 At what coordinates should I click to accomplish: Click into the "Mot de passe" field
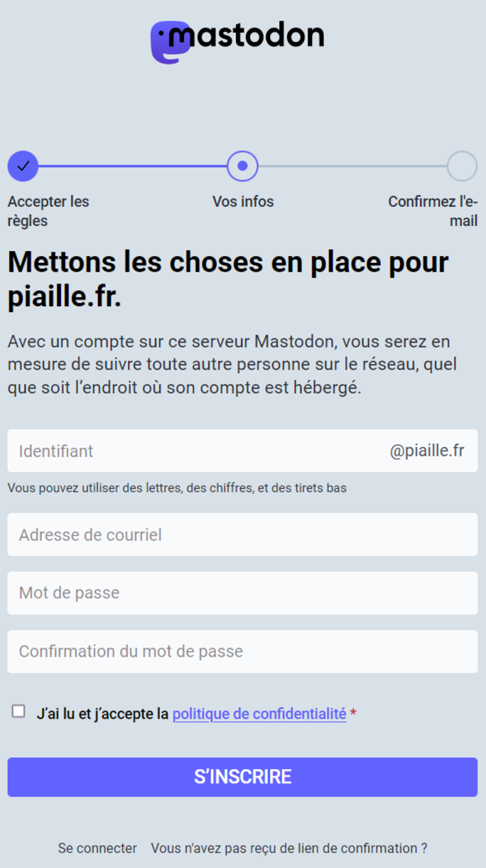coord(242,593)
